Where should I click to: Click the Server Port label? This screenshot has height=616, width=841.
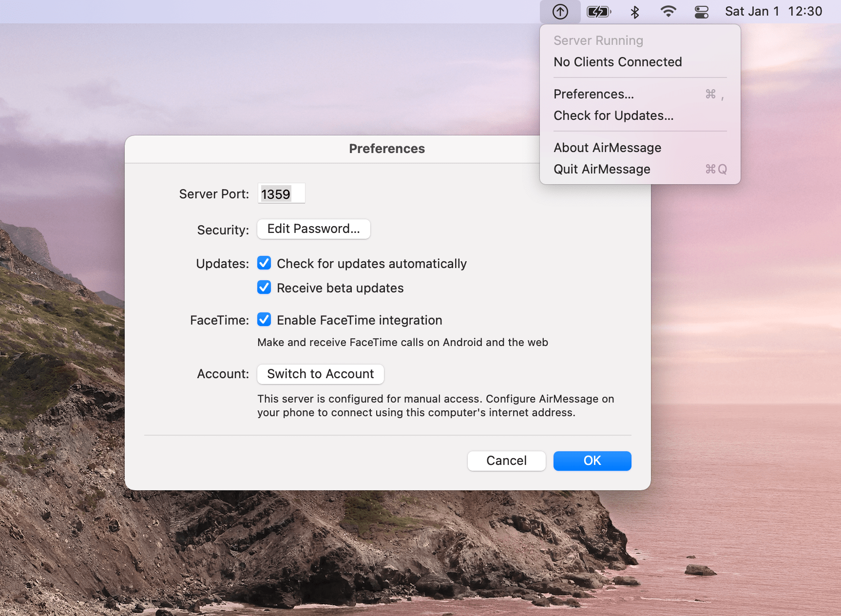[x=214, y=194]
